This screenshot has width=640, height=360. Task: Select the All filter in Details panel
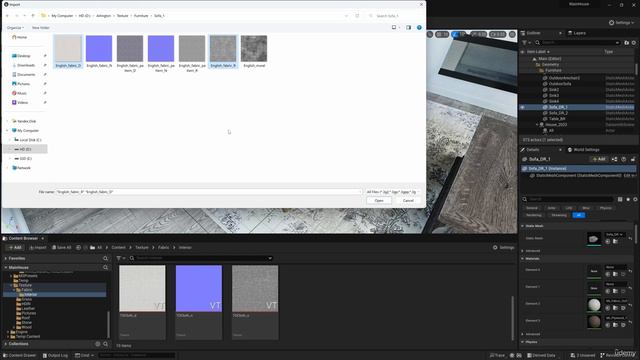578,215
